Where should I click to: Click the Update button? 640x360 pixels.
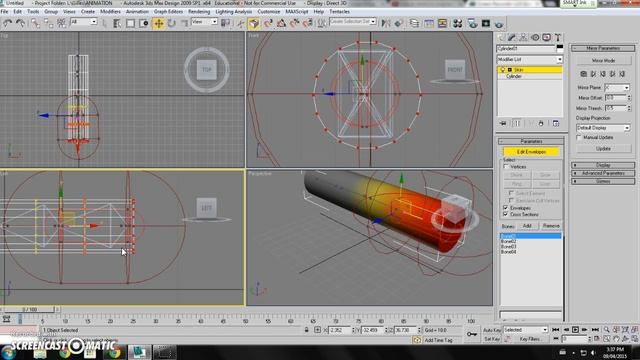(x=603, y=149)
